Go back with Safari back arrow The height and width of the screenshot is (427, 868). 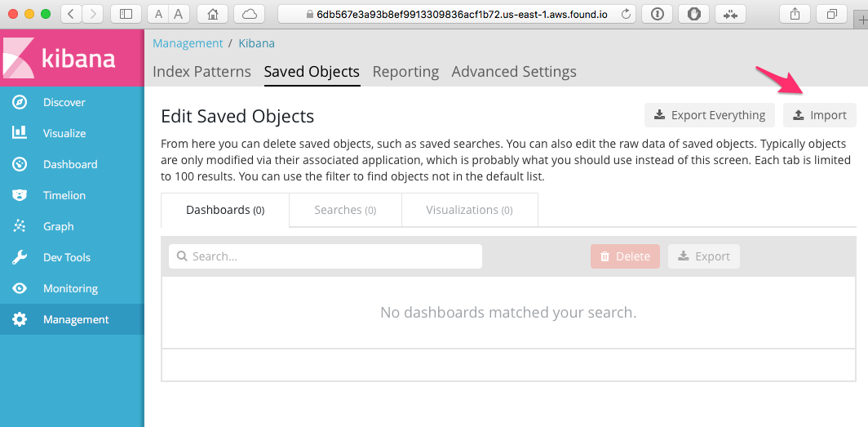(72, 15)
